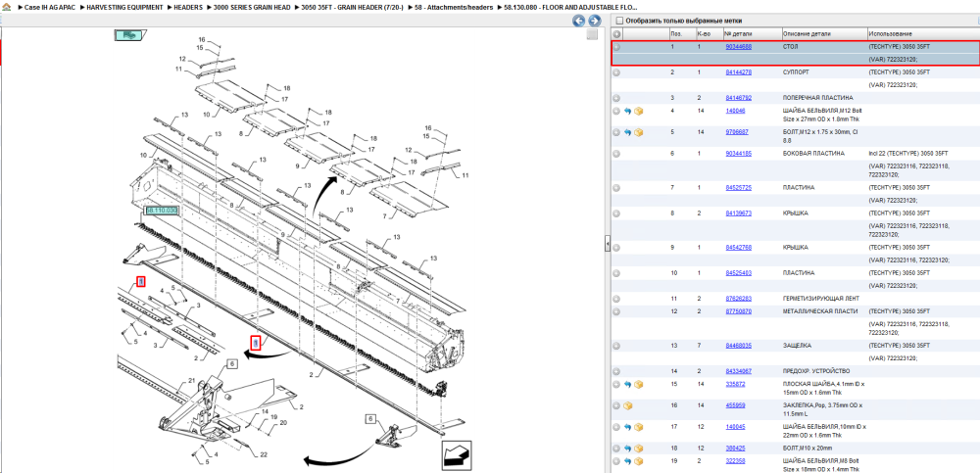Sort by 'К-во' column header
The height and width of the screenshot is (473, 980).
pyautogui.click(x=704, y=33)
